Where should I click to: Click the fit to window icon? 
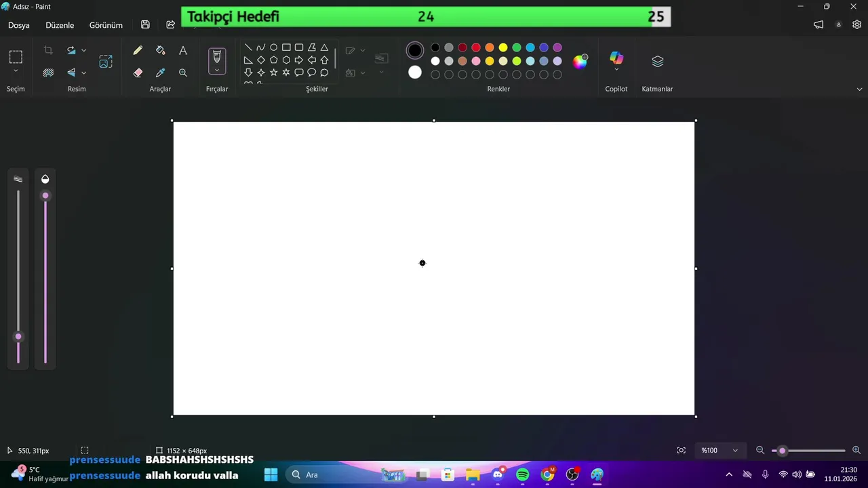tap(681, 450)
